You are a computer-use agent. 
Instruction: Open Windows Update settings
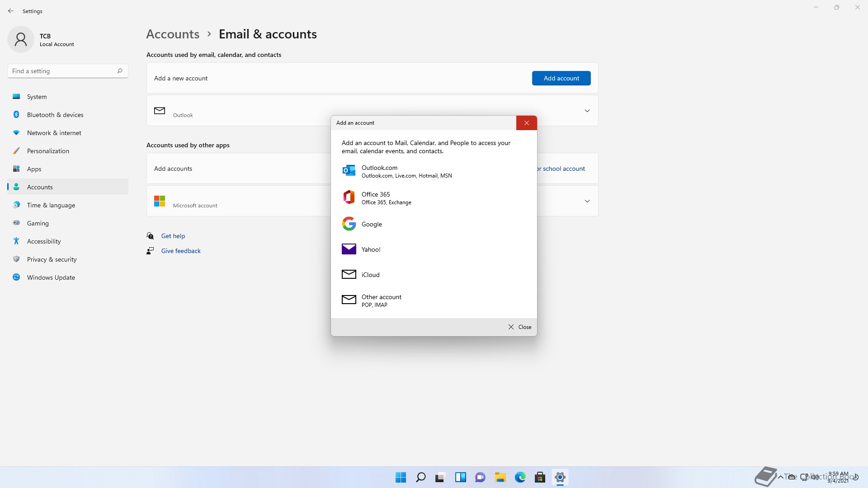pos(68,277)
